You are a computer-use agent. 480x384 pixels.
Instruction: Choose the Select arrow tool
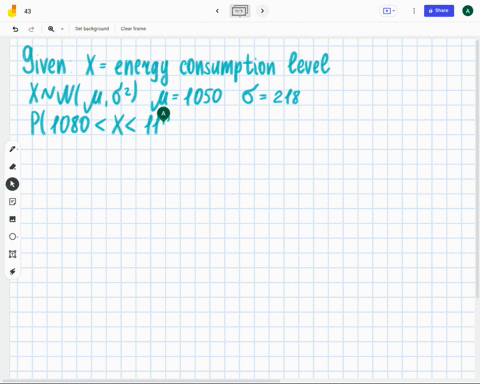[x=12, y=184]
